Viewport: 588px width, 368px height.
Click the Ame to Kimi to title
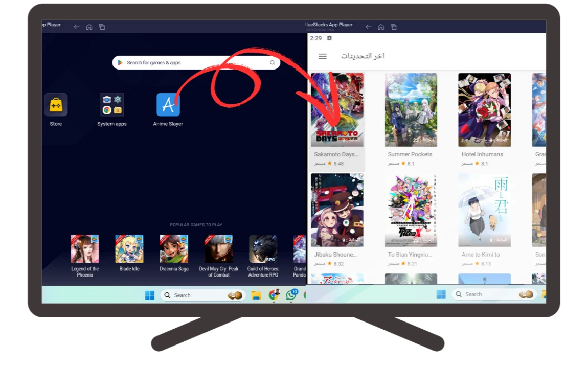(481, 255)
